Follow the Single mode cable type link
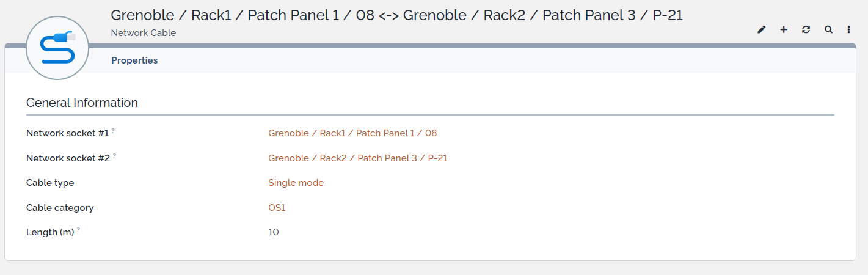 pos(296,183)
